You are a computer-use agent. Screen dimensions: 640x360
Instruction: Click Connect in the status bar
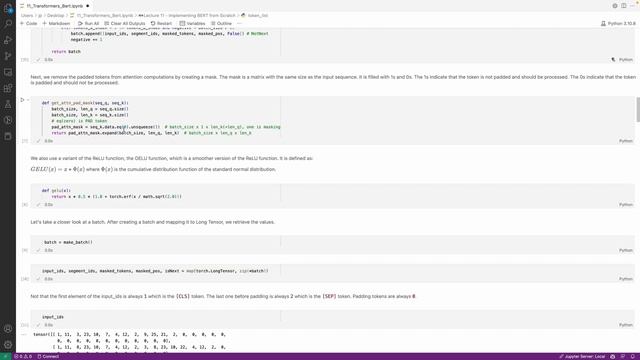(48, 356)
